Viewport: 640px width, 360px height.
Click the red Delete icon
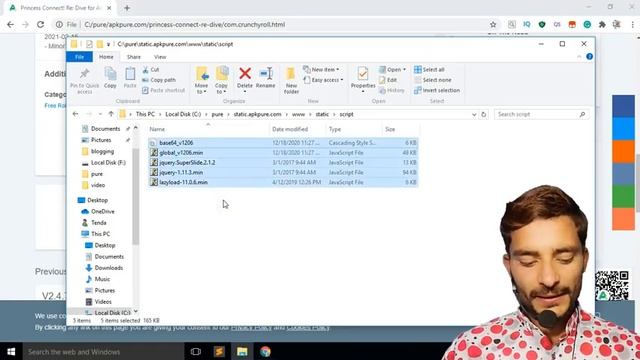click(x=245, y=73)
